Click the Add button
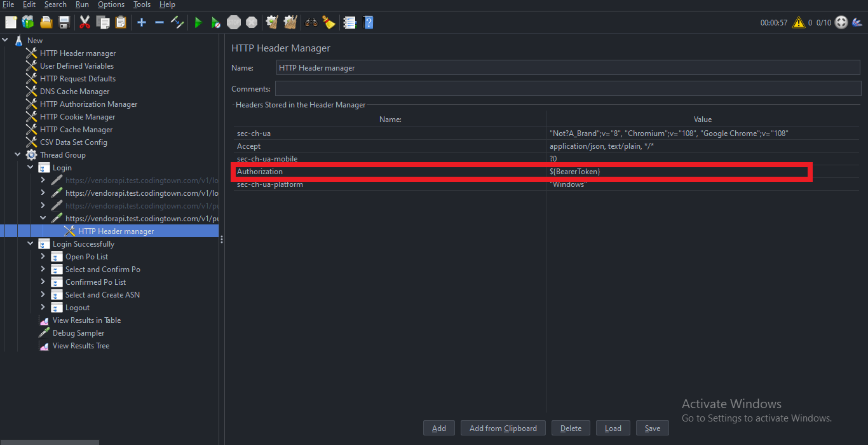 (439, 428)
